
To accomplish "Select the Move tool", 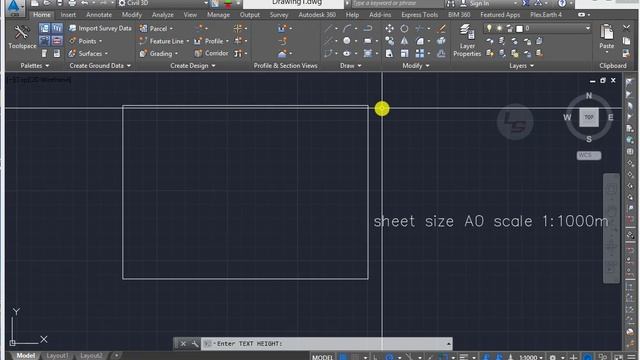I will (x=389, y=29).
